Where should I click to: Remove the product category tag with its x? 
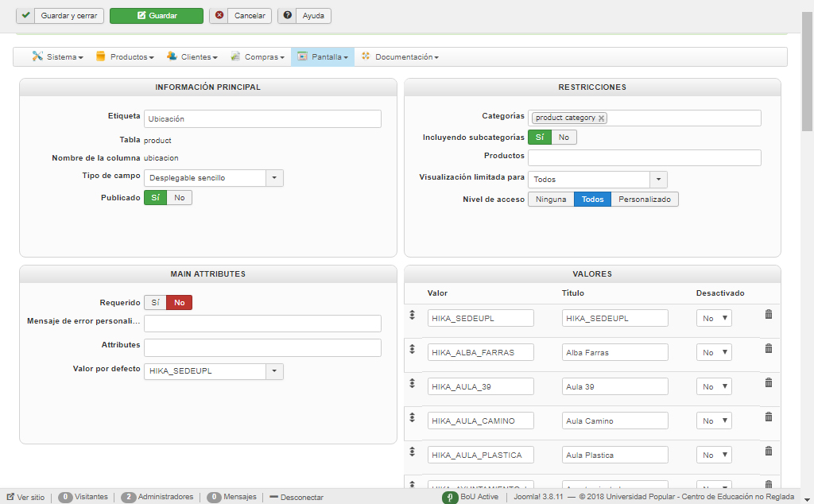coord(601,118)
